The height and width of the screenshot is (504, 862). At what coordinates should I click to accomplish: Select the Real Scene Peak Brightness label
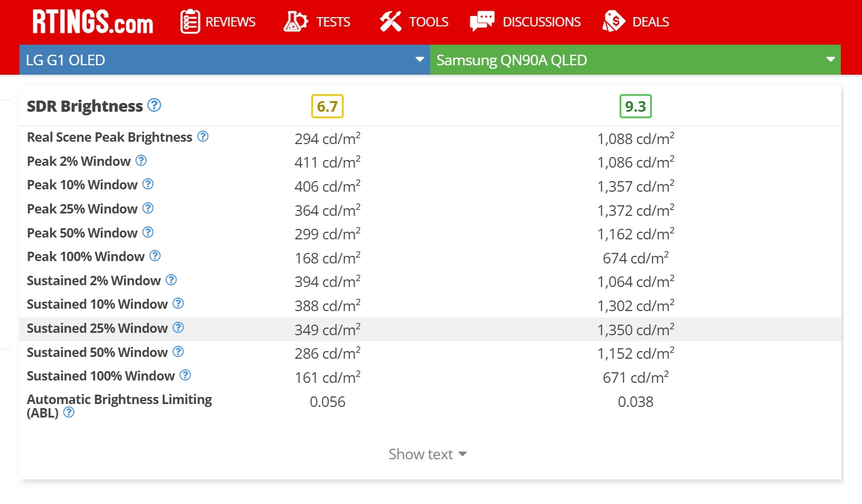click(x=109, y=137)
